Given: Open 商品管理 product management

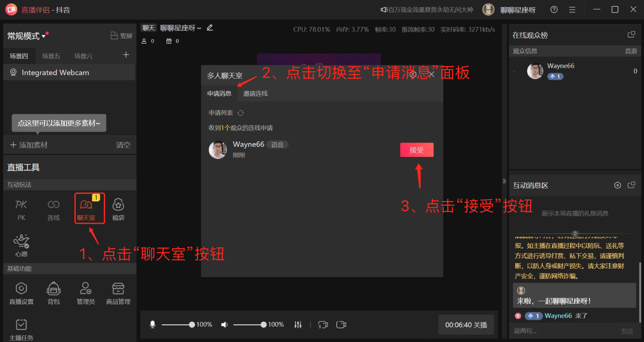Looking at the screenshot, I should click(x=118, y=293).
